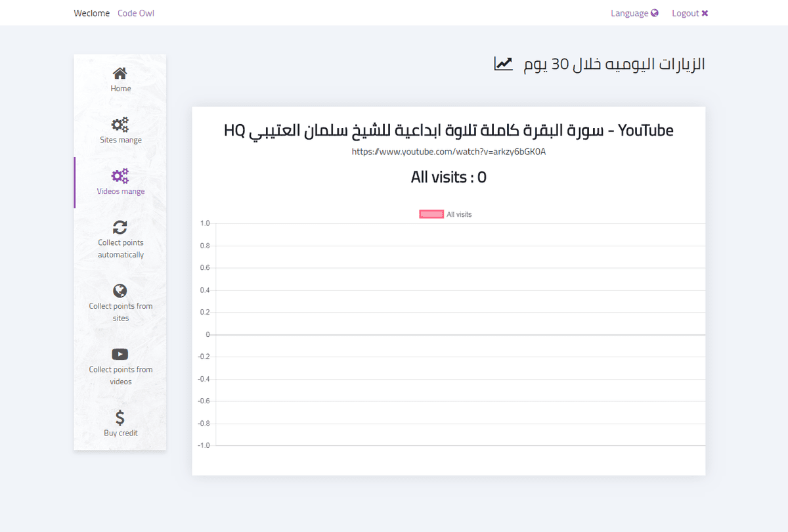Image resolution: width=788 pixels, height=532 pixels.
Task: Click the dollar sign Buy credit icon
Action: click(x=120, y=418)
